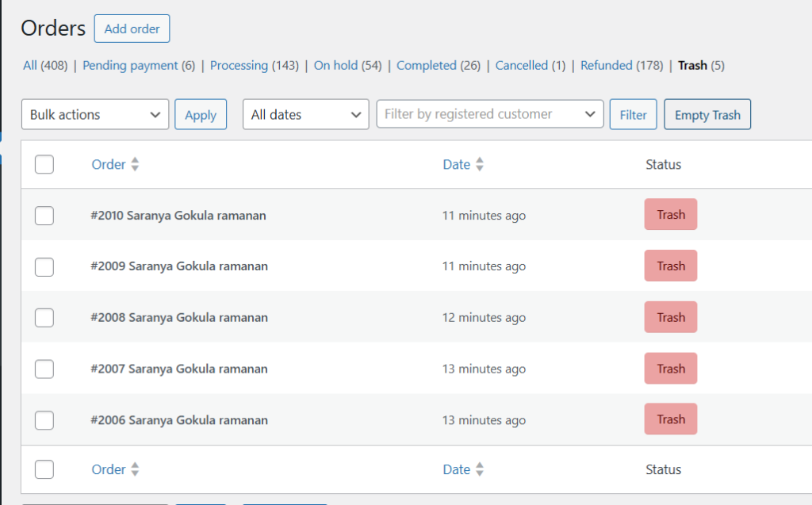
Task: Open Filter by registered customer dropdown
Action: [489, 114]
